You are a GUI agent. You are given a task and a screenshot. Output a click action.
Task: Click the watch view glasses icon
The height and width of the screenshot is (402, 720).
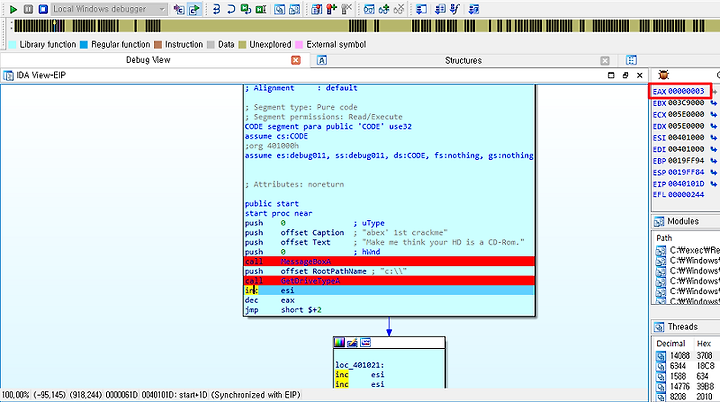(369, 9)
